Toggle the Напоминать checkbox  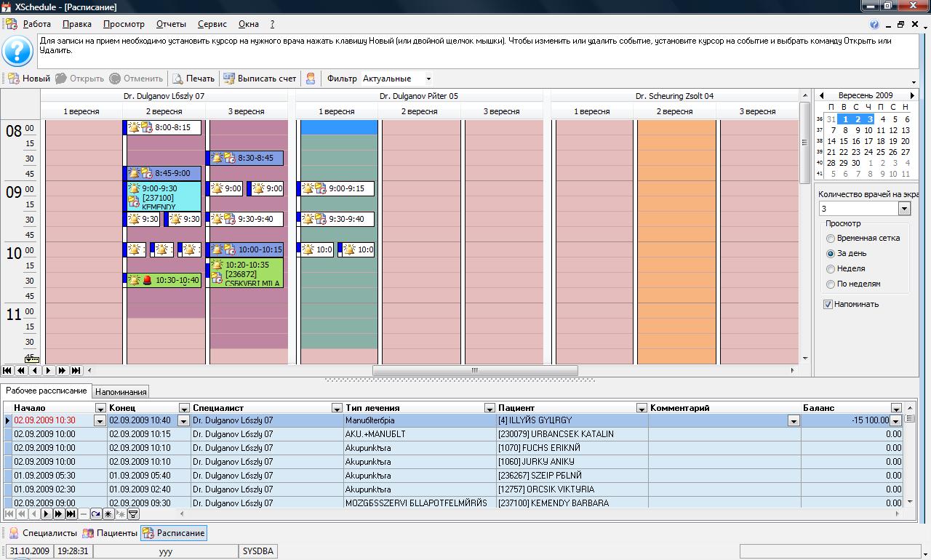(828, 304)
